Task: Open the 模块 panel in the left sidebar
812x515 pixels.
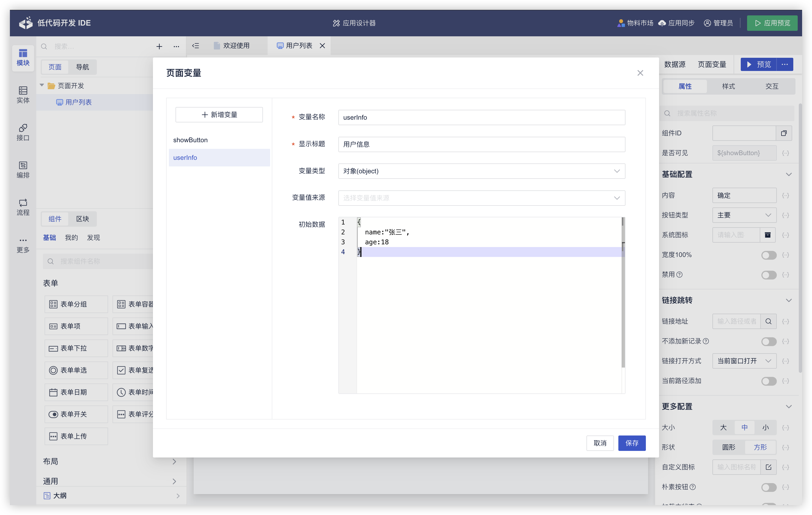Action: [23, 58]
